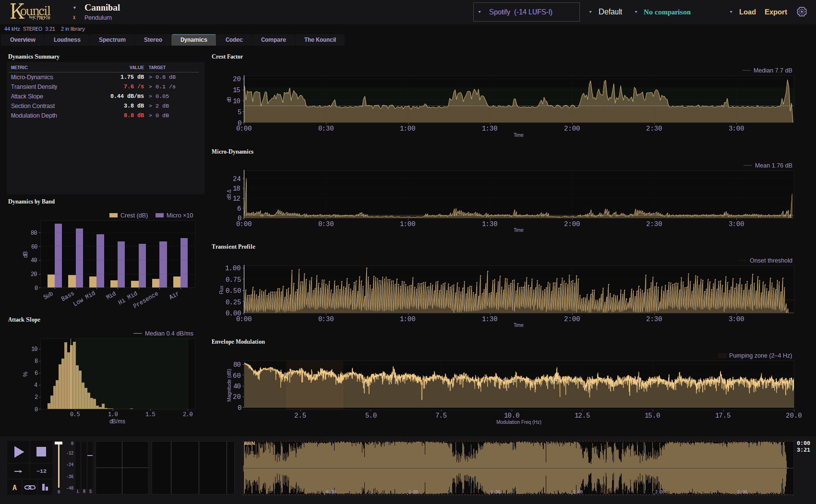This screenshot has width=816, height=504.
Task: Start playback with the play button
Action: pos(19,452)
